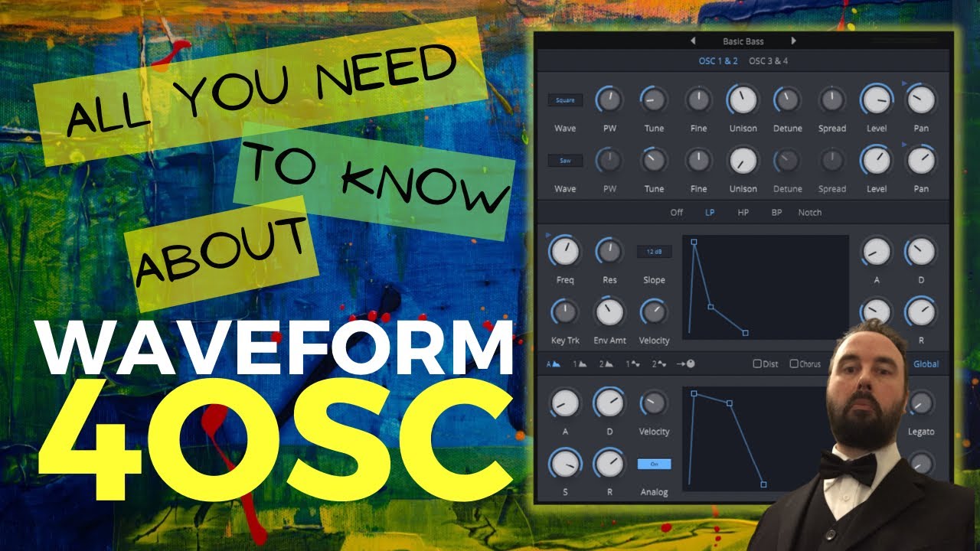Screen dimensions: 980x551
Task: Select the amp envelope A icon
Action: (553, 364)
